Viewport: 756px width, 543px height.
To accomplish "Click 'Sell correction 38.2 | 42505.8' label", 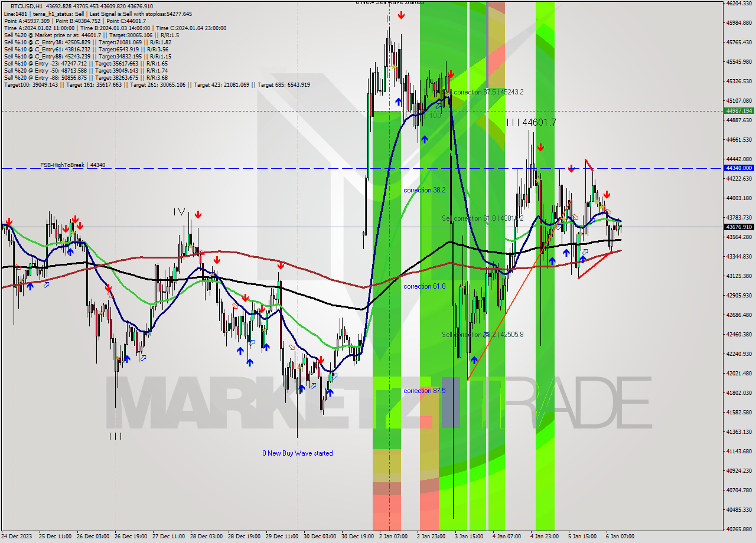I will tap(483, 335).
